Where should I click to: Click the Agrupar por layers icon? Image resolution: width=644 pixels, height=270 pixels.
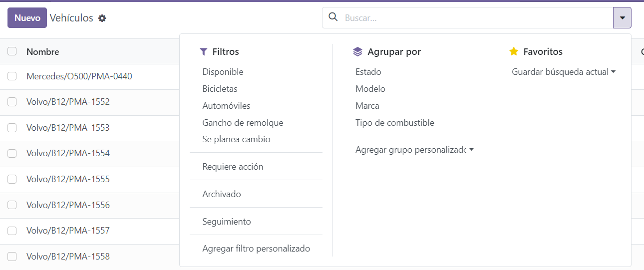(x=357, y=51)
